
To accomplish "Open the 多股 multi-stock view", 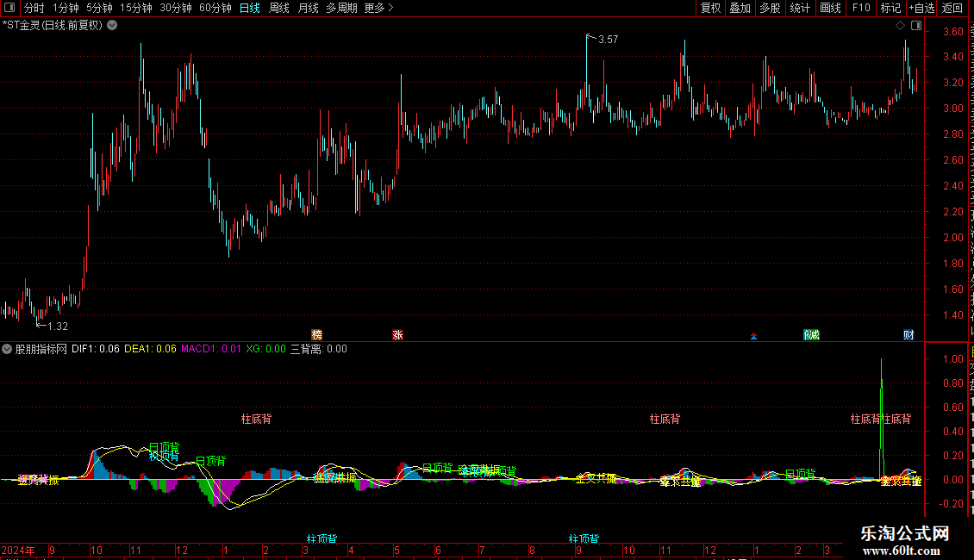I will pos(771,8).
